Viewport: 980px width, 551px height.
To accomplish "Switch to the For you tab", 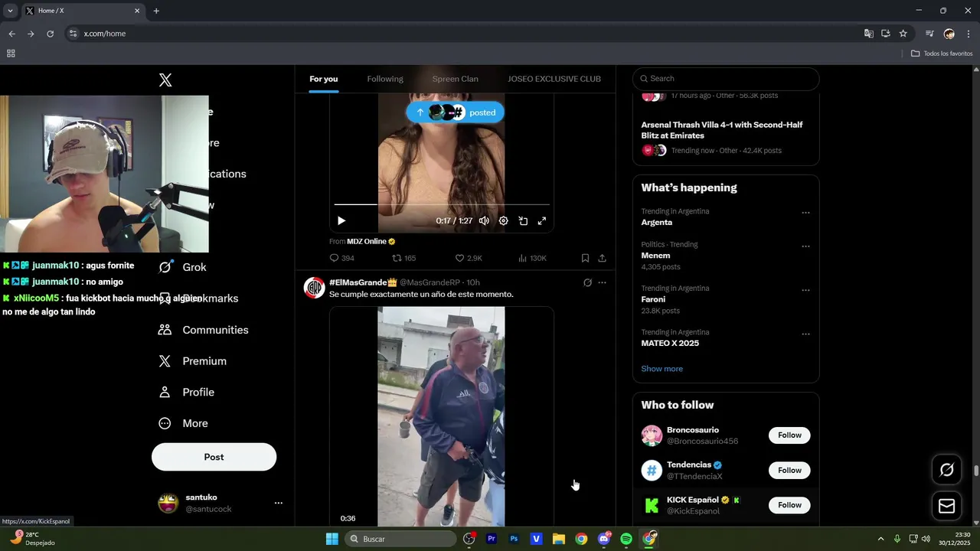I will pos(323,79).
